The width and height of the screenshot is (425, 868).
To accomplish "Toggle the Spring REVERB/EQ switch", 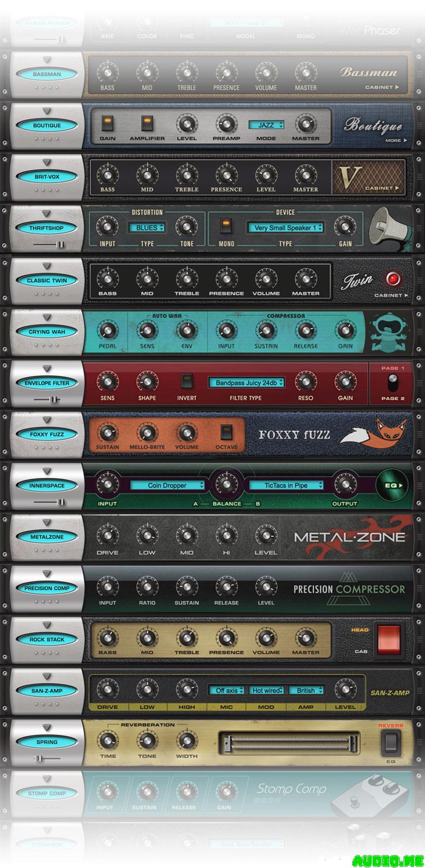I will click(390, 743).
